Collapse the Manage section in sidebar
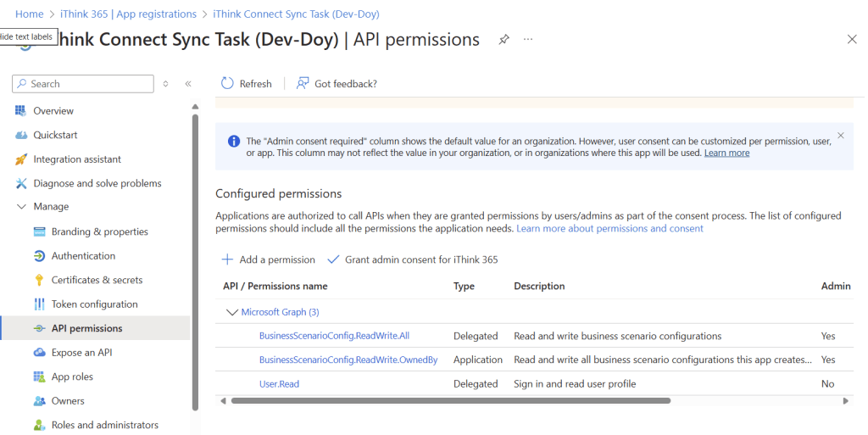 (x=21, y=207)
